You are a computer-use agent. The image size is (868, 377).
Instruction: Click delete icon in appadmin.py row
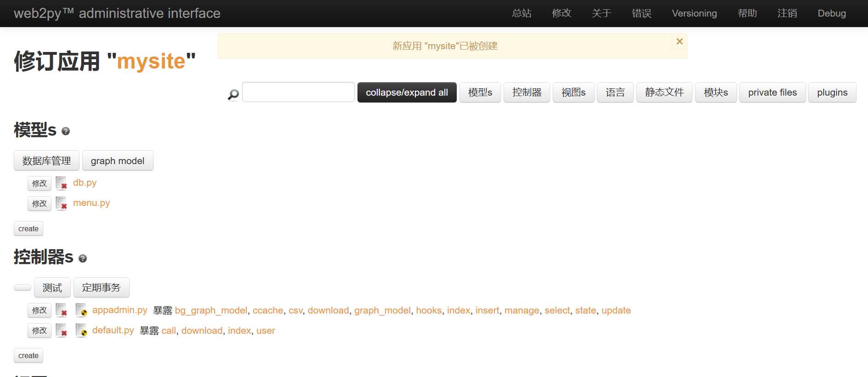pyautogui.click(x=62, y=310)
